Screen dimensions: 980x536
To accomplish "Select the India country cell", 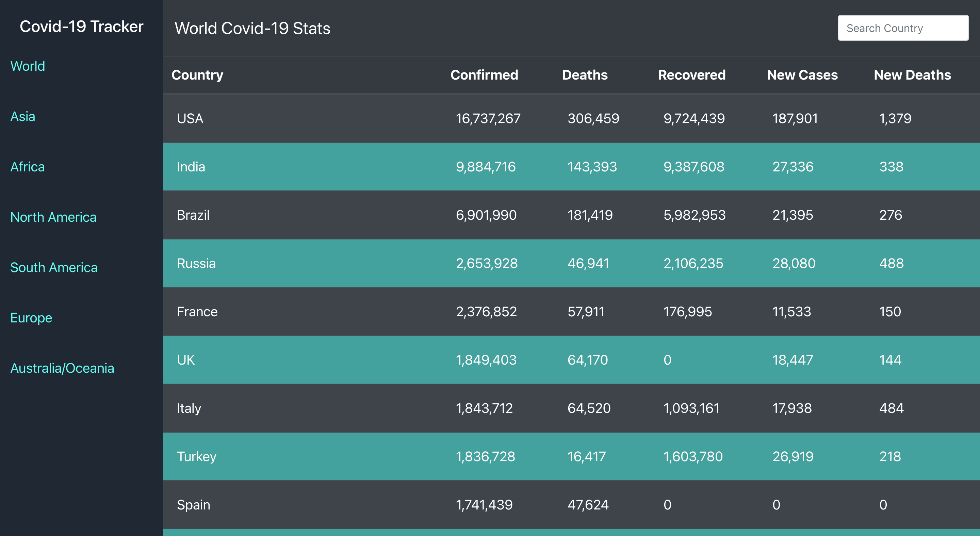I will [x=191, y=167].
